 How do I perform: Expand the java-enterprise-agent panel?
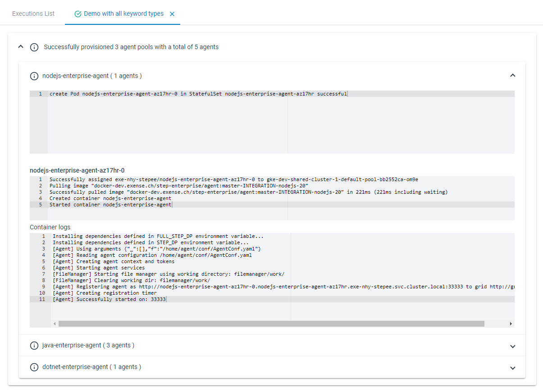pos(512,346)
